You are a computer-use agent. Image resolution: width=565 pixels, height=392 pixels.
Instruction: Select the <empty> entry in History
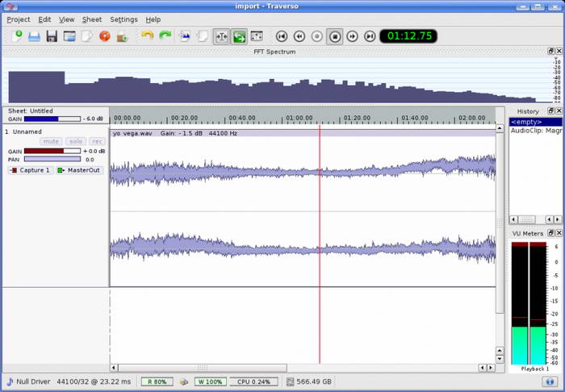point(535,122)
